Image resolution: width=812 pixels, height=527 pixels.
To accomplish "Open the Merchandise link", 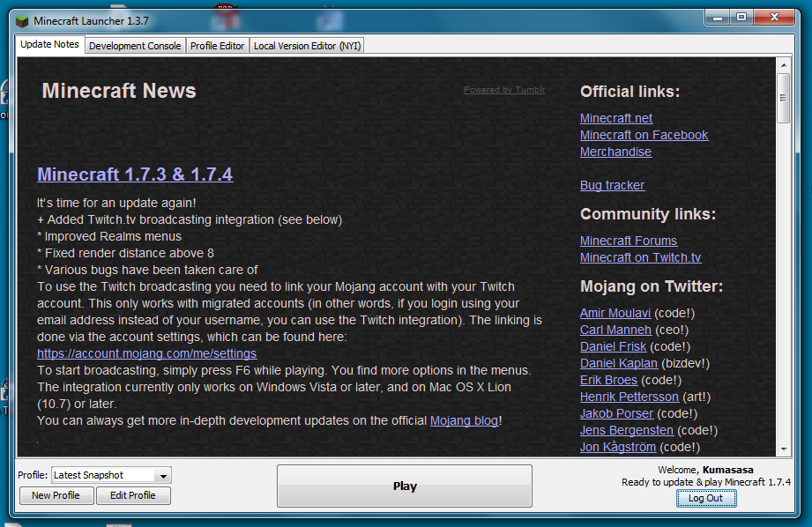I will (615, 152).
